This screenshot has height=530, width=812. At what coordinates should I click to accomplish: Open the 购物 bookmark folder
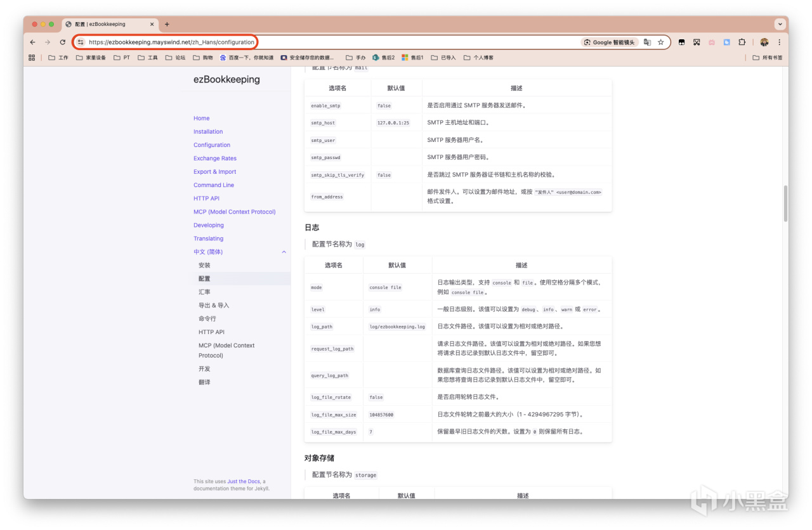pyautogui.click(x=203, y=58)
